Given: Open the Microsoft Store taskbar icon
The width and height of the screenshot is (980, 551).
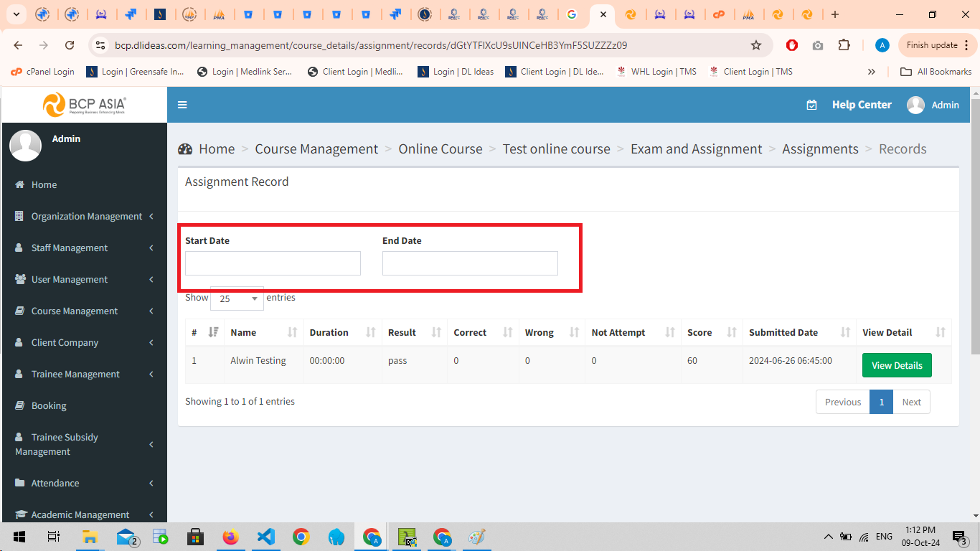Looking at the screenshot, I should 195,537.
